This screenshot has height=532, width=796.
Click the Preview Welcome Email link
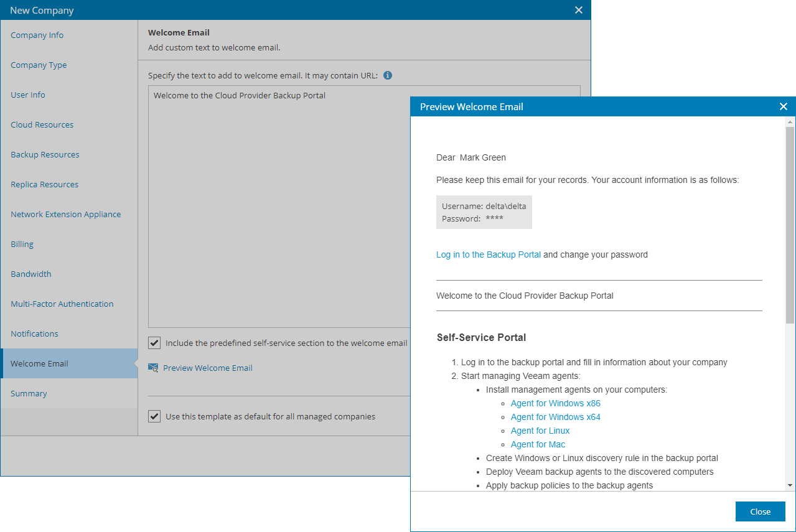coord(208,368)
